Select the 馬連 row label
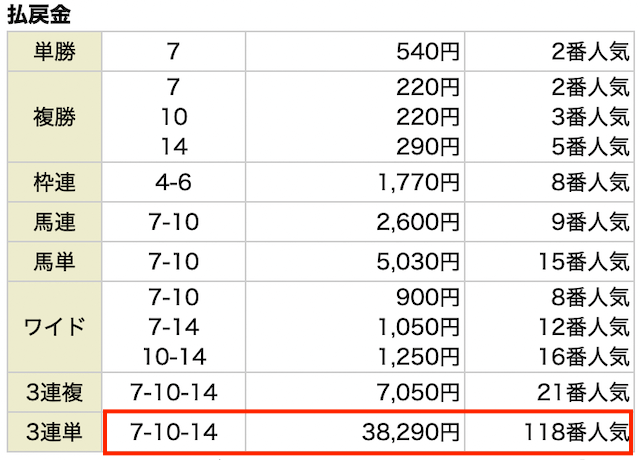The image size is (640, 460). [54, 222]
